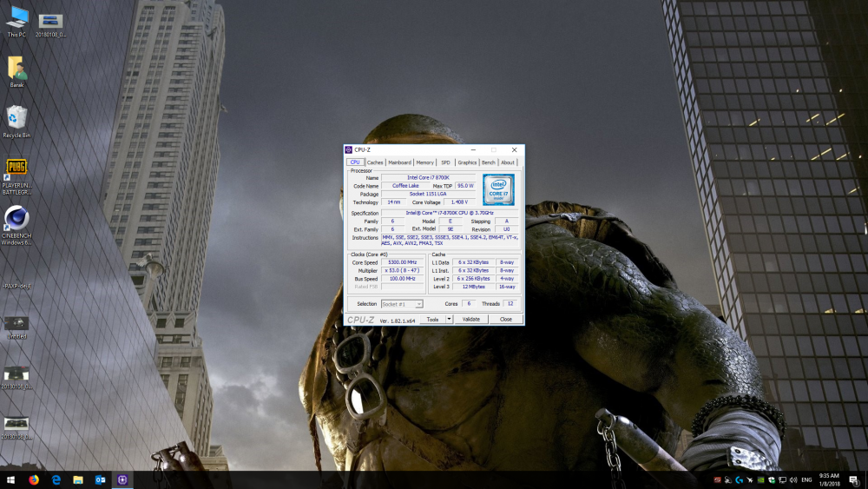Click the Cores value 6

tap(469, 303)
